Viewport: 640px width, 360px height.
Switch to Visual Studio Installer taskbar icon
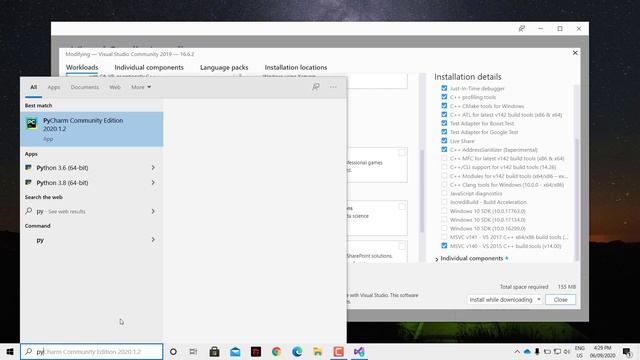(359, 351)
